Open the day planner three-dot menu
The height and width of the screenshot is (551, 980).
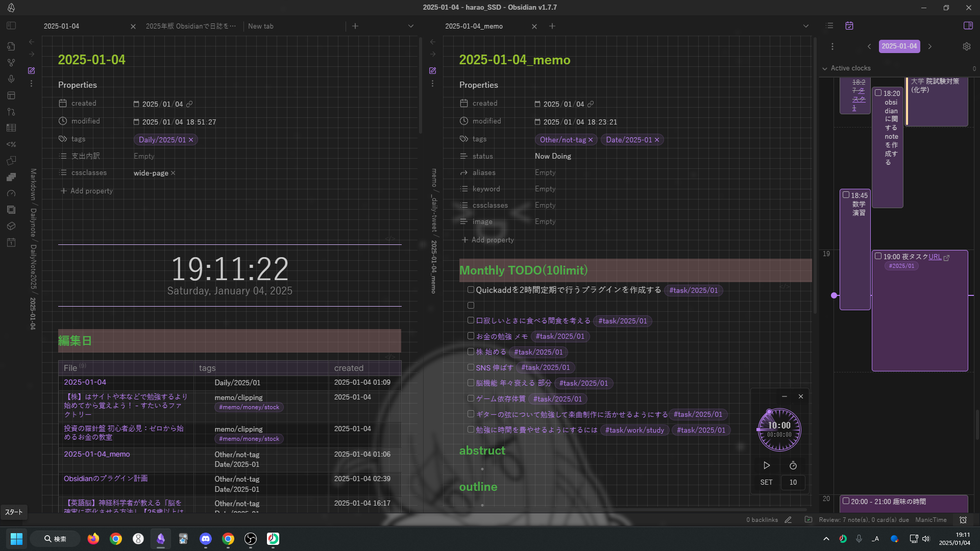tap(832, 46)
